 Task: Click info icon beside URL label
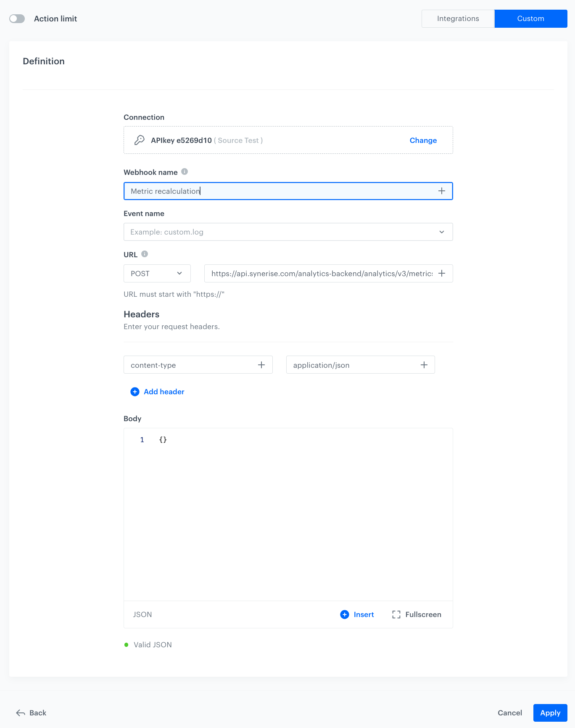coord(145,254)
